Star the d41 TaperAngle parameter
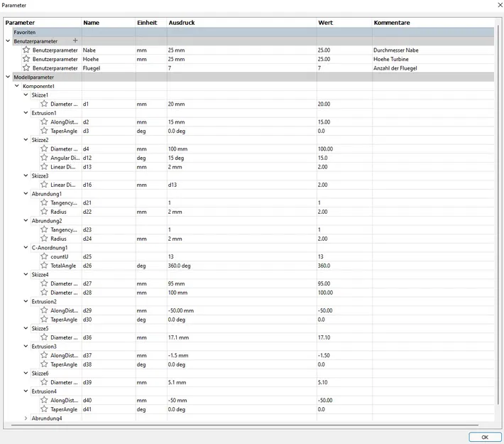 [44, 409]
